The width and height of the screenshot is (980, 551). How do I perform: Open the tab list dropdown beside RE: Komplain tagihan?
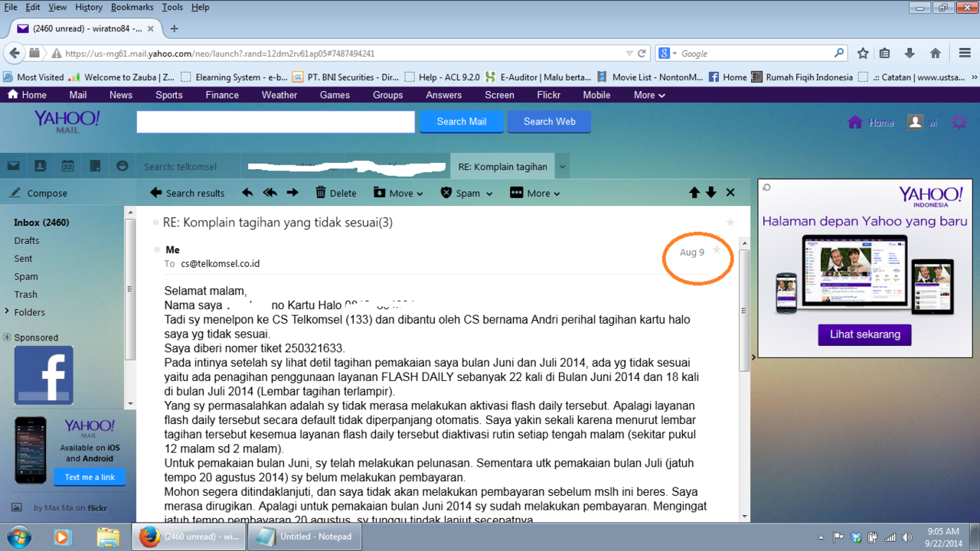pyautogui.click(x=563, y=166)
